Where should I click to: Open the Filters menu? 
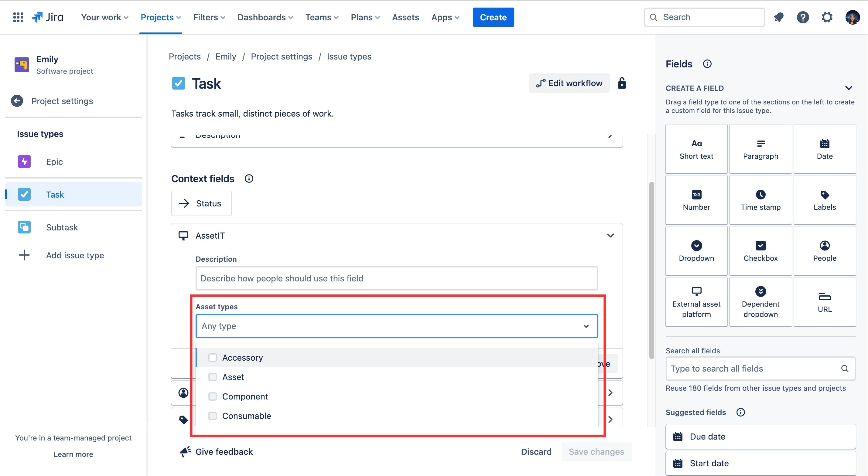(x=209, y=17)
